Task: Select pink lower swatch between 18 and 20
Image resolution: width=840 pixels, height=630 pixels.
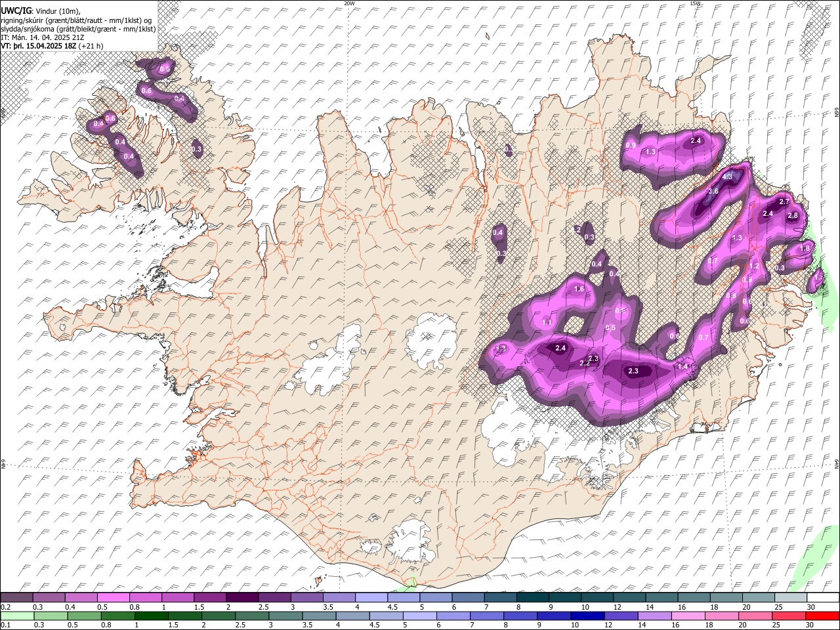Action: click(x=722, y=616)
